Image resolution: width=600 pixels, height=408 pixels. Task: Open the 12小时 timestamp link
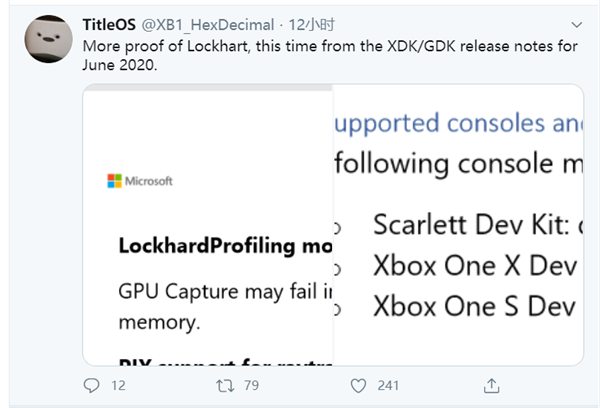311,25
